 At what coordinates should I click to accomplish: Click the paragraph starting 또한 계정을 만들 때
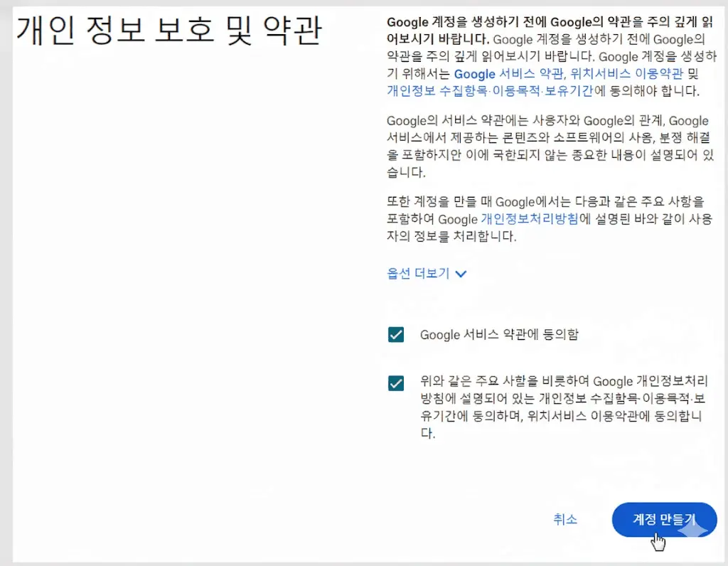coord(550,219)
